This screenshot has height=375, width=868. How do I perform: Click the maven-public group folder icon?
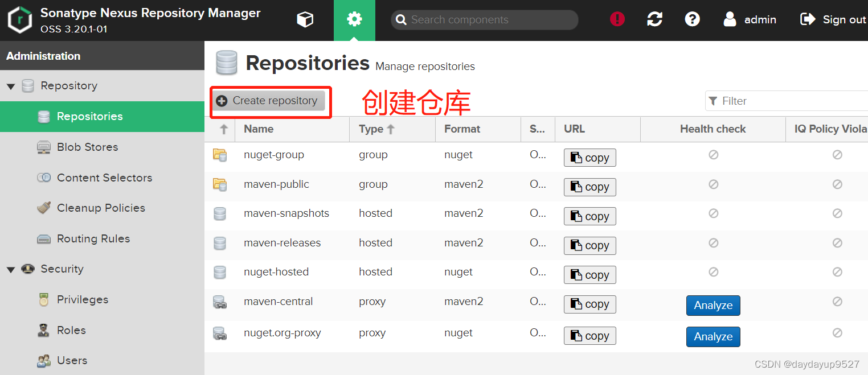click(x=220, y=184)
